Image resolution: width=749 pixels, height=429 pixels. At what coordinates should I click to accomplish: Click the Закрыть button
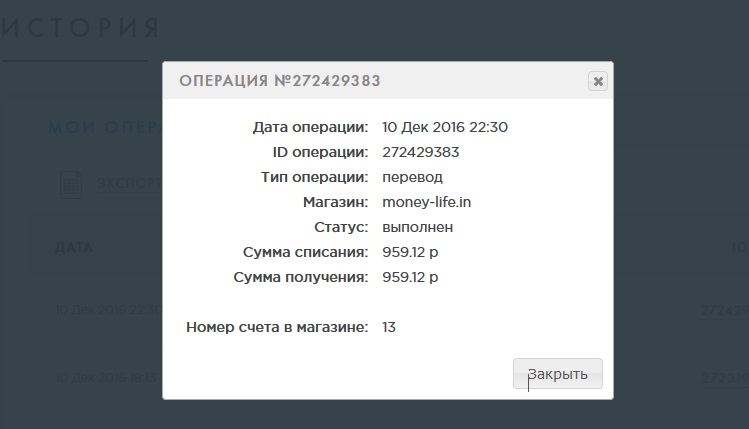pyautogui.click(x=557, y=374)
